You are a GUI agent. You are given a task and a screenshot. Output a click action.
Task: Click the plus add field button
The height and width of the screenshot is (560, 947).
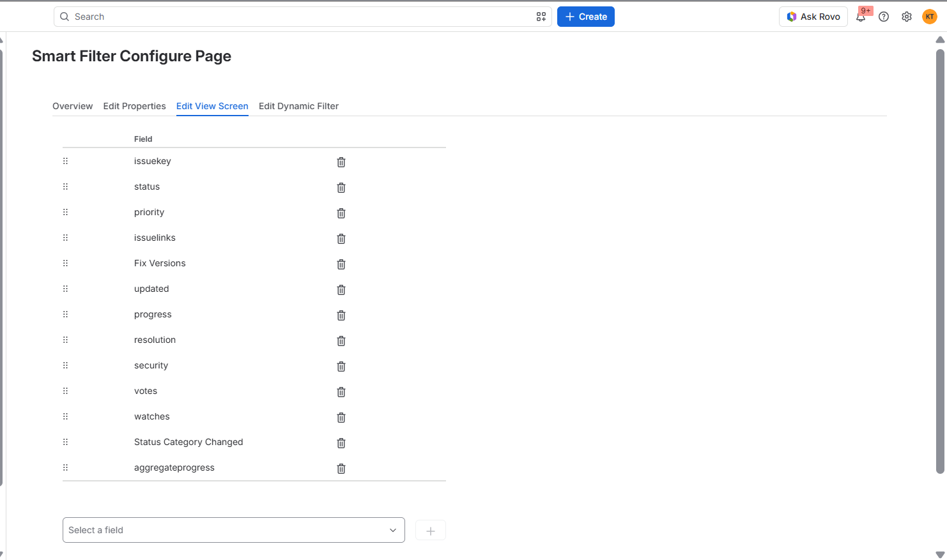click(431, 530)
